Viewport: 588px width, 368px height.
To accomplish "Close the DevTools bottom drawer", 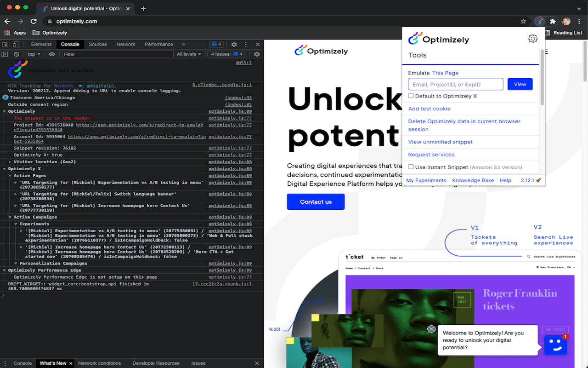I will click(257, 363).
